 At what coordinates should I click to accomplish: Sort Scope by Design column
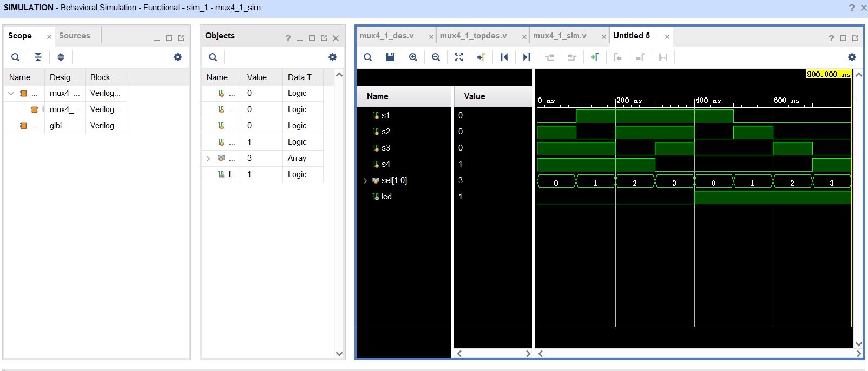pos(65,77)
